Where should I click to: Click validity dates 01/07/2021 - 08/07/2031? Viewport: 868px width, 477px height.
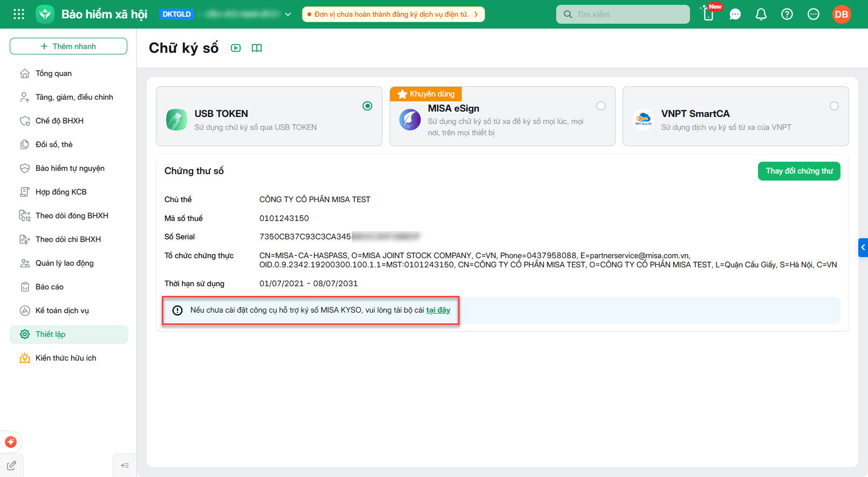point(309,284)
